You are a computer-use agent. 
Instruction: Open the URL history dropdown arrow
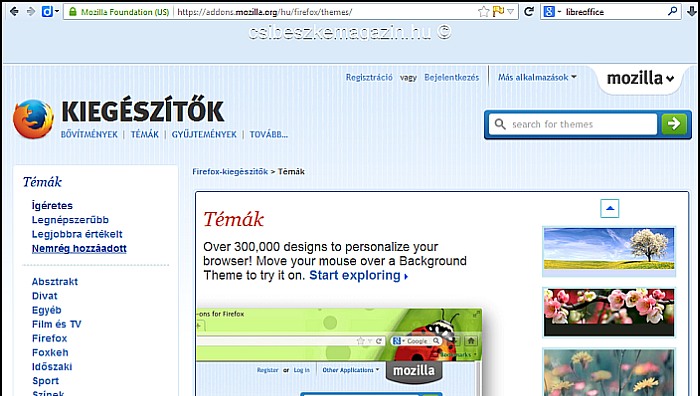pos(511,12)
